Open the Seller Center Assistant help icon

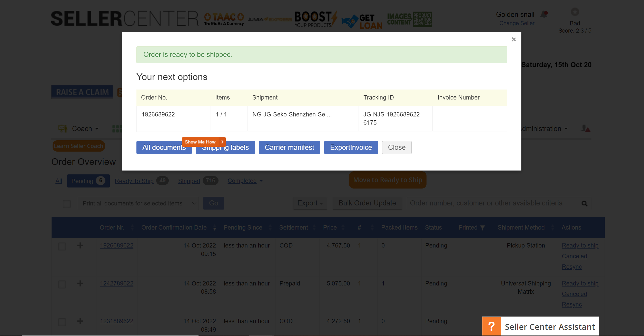[491, 326]
